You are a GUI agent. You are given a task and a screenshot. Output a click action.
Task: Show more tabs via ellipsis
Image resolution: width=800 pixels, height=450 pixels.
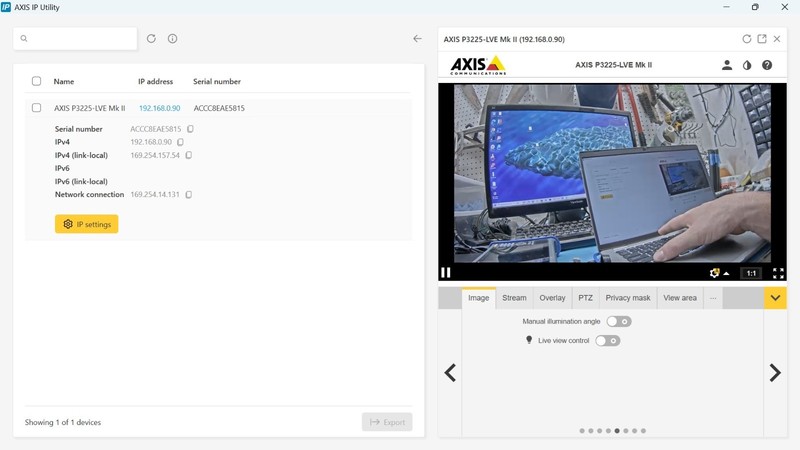713,298
